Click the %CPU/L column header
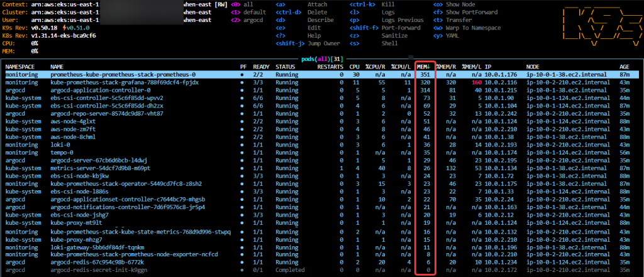 [x=401, y=67]
